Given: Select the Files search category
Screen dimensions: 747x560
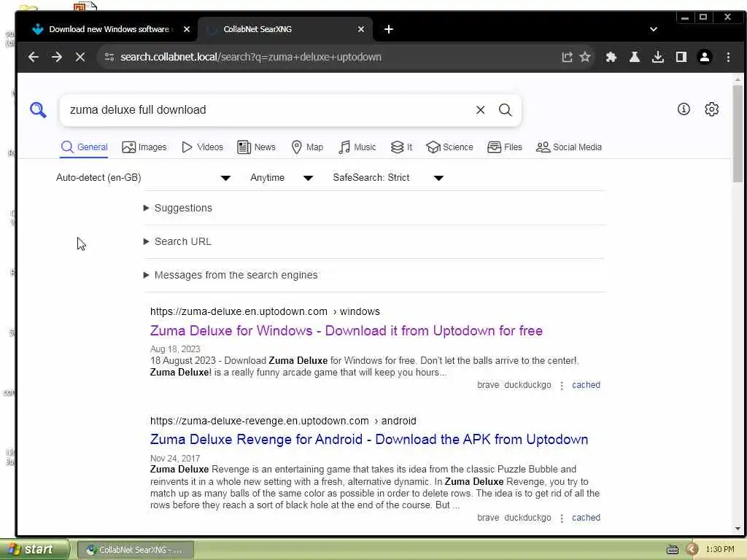Looking at the screenshot, I should tap(505, 147).
